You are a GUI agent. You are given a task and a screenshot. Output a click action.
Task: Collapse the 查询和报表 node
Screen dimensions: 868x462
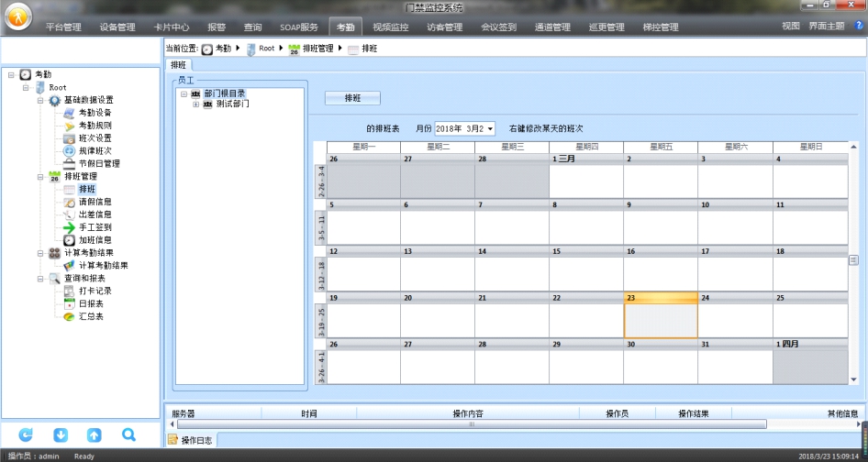39,279
